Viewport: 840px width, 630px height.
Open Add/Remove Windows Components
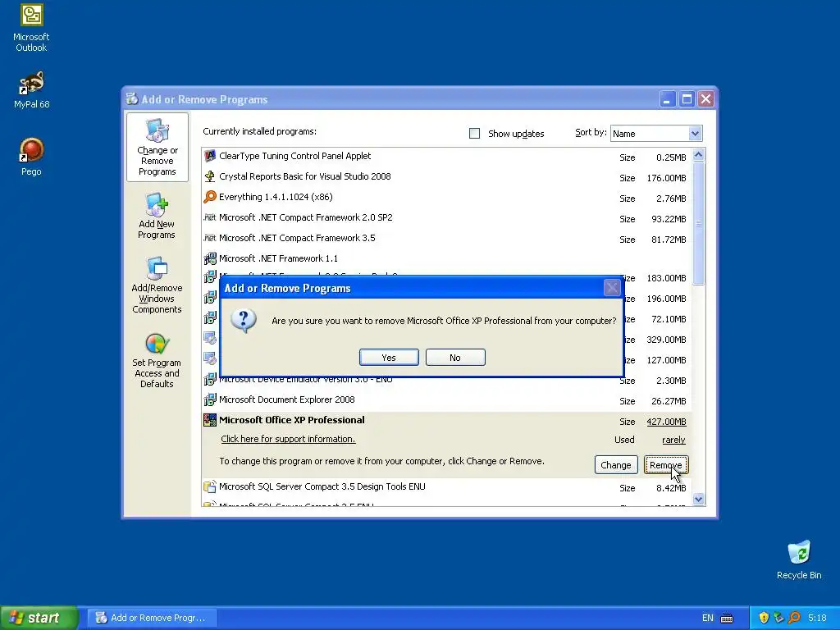[157, 285]
